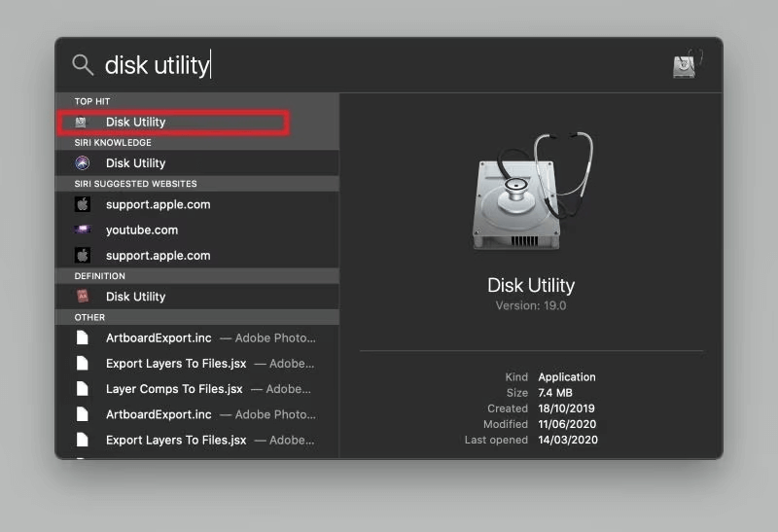778x532 pixels.
Task: Click the document icon for Layer Comps To Files.jsx
Action: 83,389
